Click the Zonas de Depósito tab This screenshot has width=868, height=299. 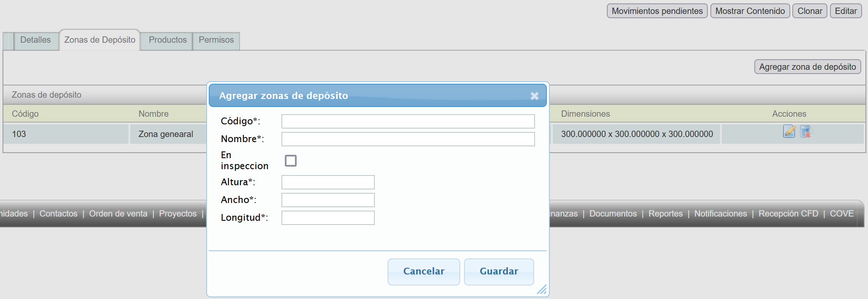pyautogui.click(x=100, y=40)
